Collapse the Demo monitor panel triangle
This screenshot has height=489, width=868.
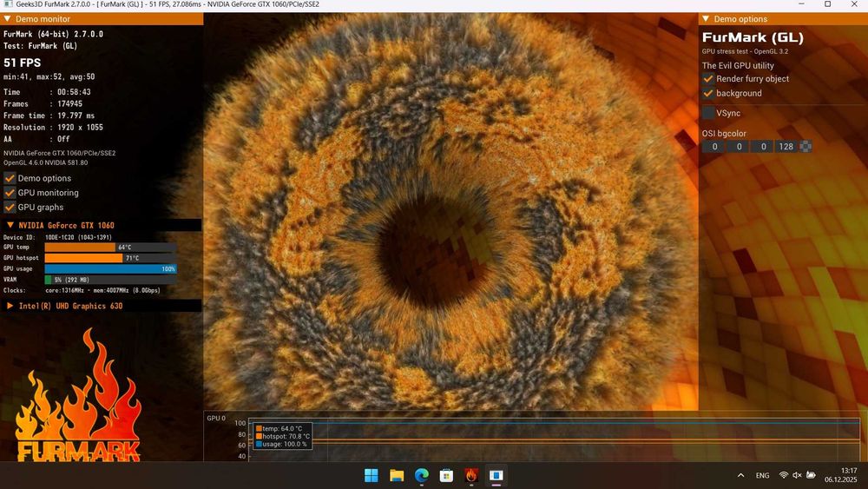click(7, 19)
